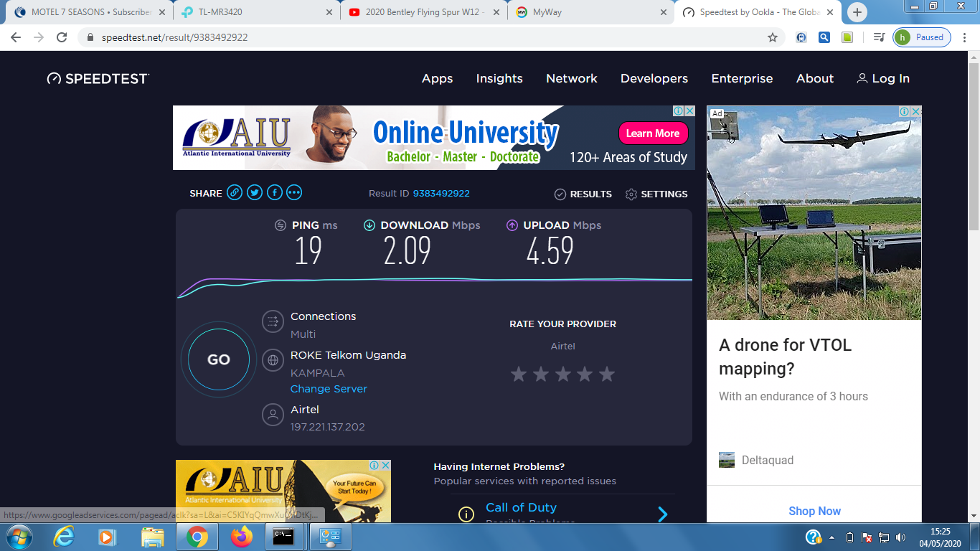Reload the page using browser refresh icon
The width and height of the screenshot is (980, 551).
coord(62,37)
